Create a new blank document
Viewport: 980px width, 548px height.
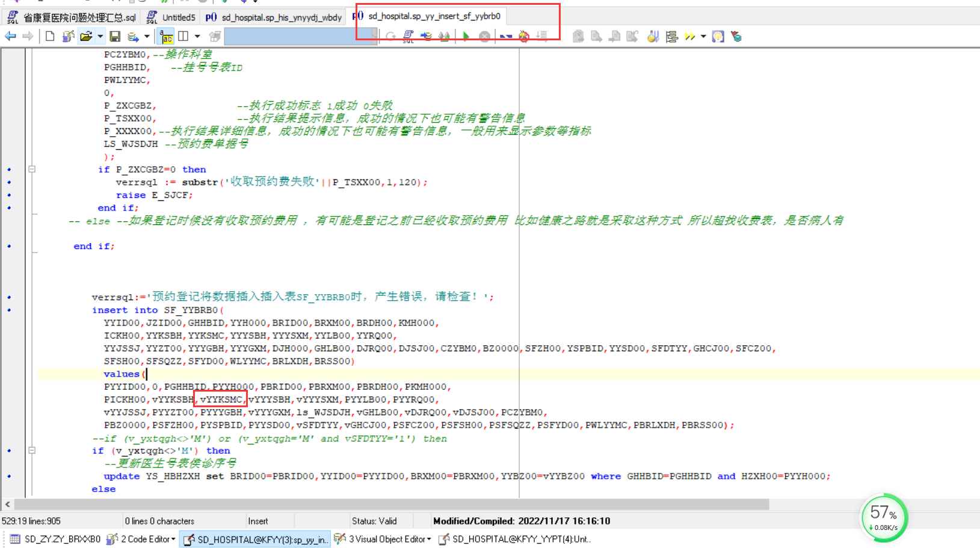(50, 37)
